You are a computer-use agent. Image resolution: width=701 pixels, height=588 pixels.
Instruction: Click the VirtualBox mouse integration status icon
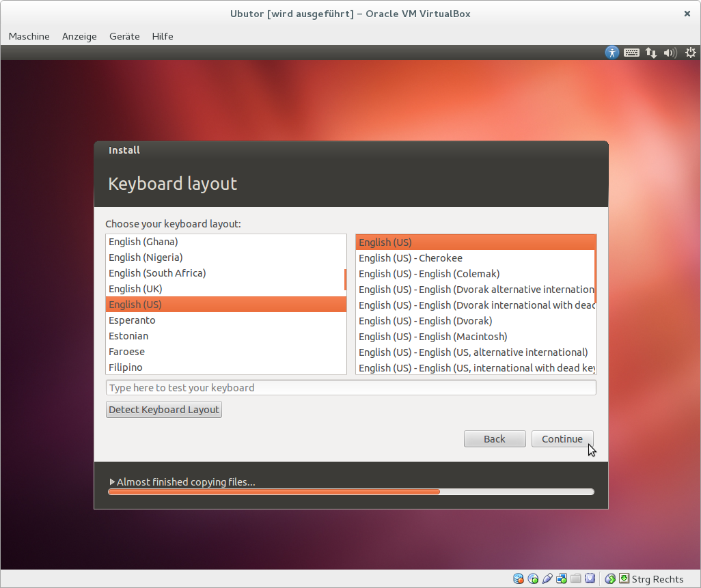610,579
